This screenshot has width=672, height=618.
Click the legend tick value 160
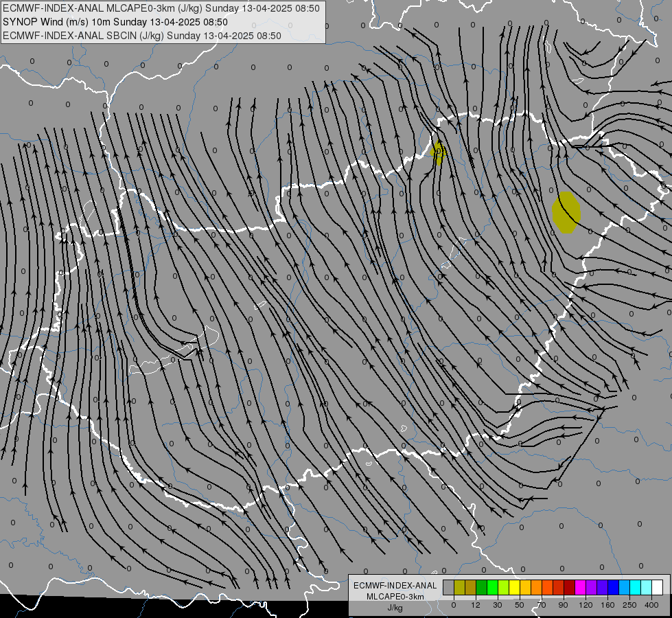pos(607,605)
